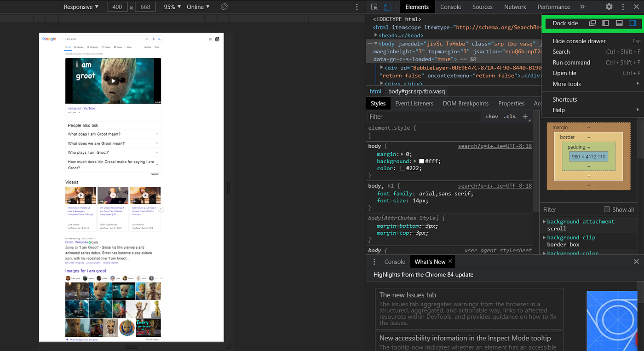Open the Online throttling dropdown
The width and height of the screenshot is (644, 351).
tap(198, 7)
